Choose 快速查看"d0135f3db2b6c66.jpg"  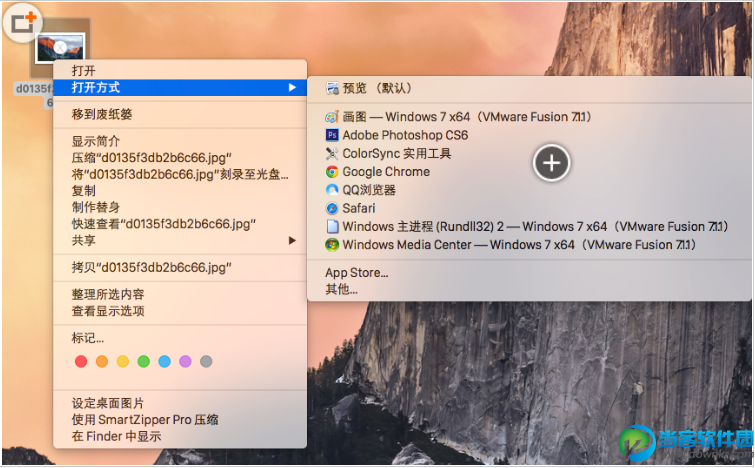tap(180, 224)
